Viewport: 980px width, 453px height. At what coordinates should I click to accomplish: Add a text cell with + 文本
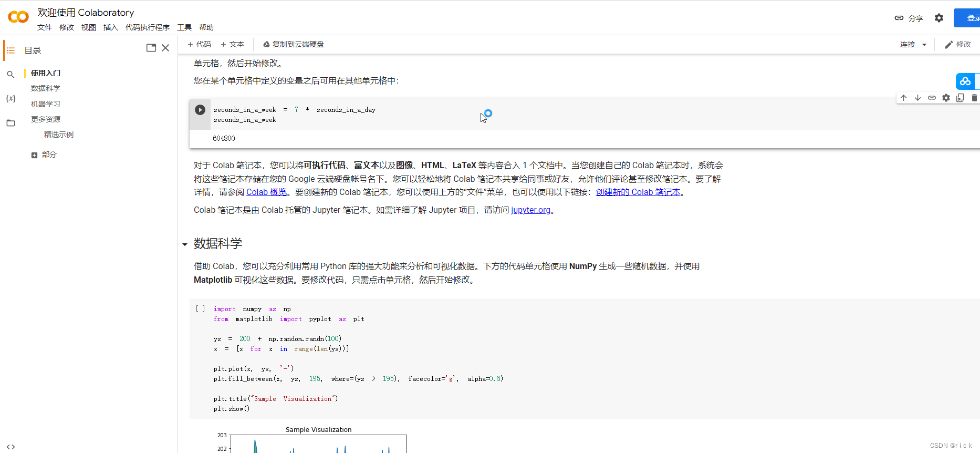(232, 44)
